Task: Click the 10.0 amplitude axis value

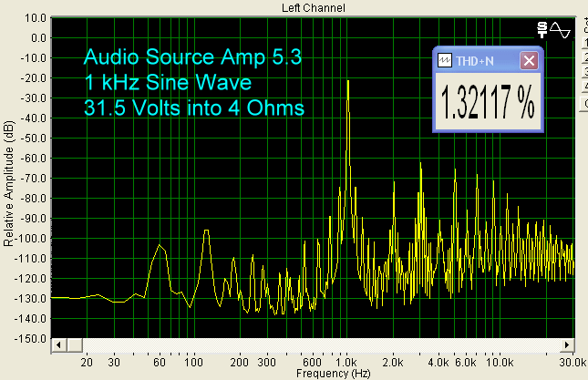Action: pyautogui.click(x=36, y=18)
